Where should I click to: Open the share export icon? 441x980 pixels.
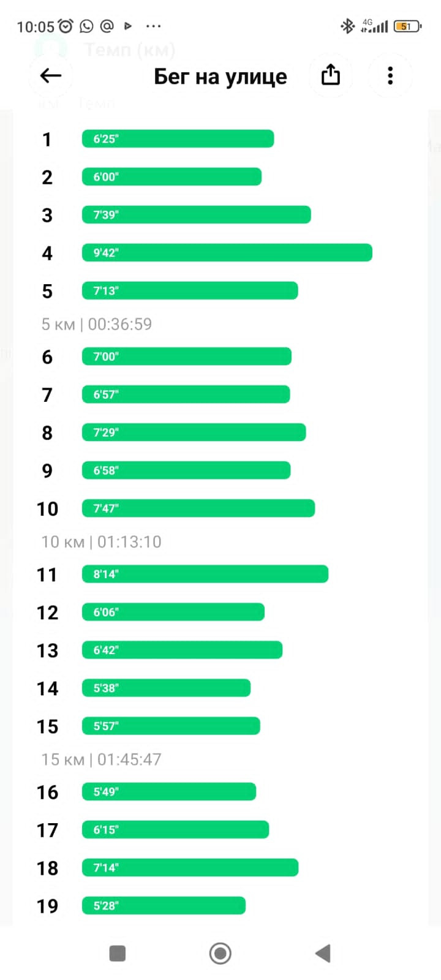331,75
